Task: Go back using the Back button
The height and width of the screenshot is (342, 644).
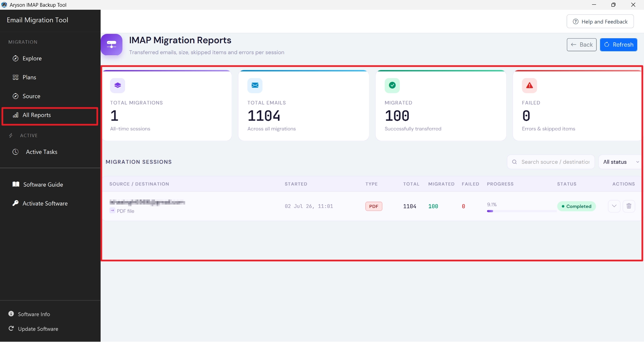Action: click(582, 45)
